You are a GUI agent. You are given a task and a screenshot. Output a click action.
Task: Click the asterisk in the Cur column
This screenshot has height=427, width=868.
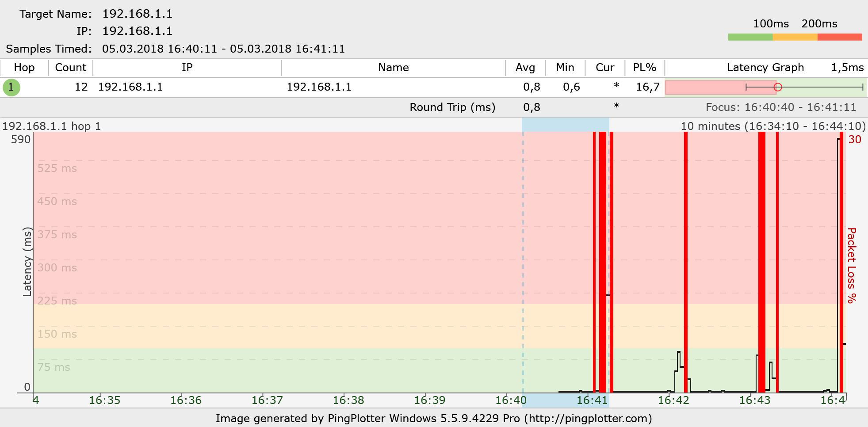click(x=616, y=87)
